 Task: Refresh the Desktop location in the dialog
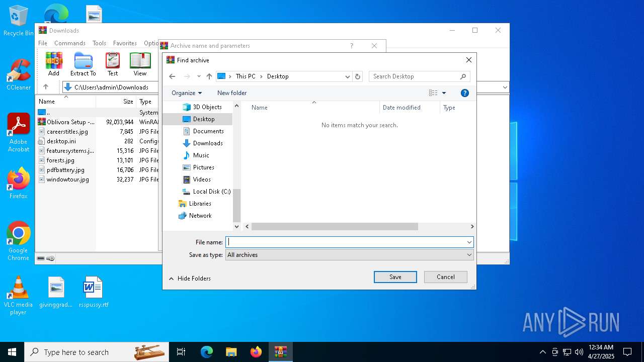(358, 76)
